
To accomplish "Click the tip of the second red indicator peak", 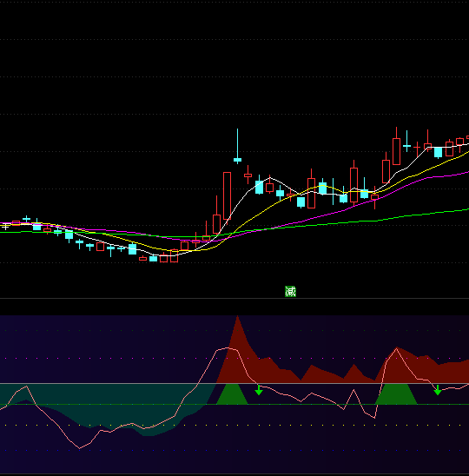I will tap(396, 348).
